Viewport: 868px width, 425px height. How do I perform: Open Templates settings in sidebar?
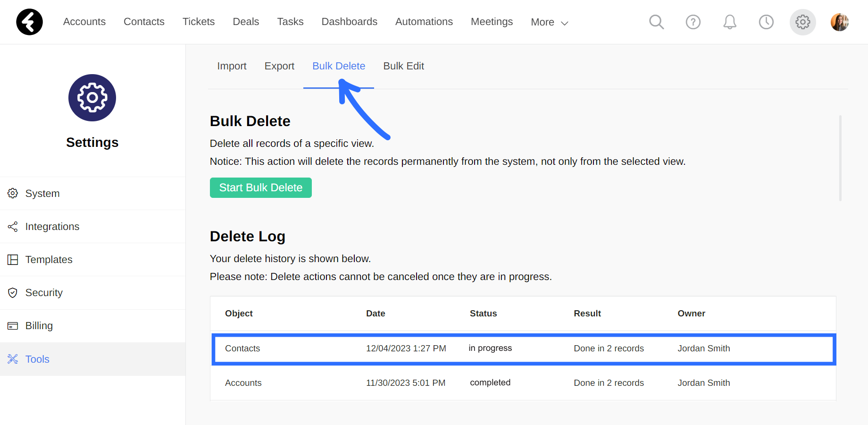click(x=92, y=260)
